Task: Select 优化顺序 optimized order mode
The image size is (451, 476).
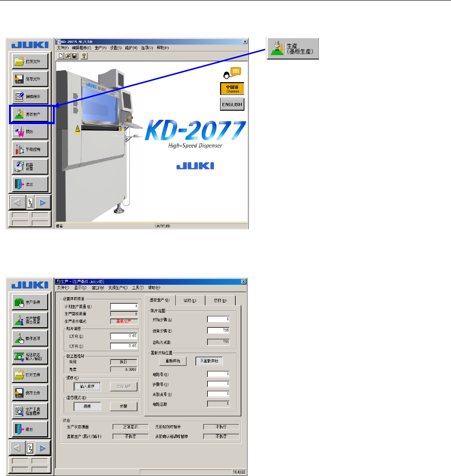Action: (124, 386)
